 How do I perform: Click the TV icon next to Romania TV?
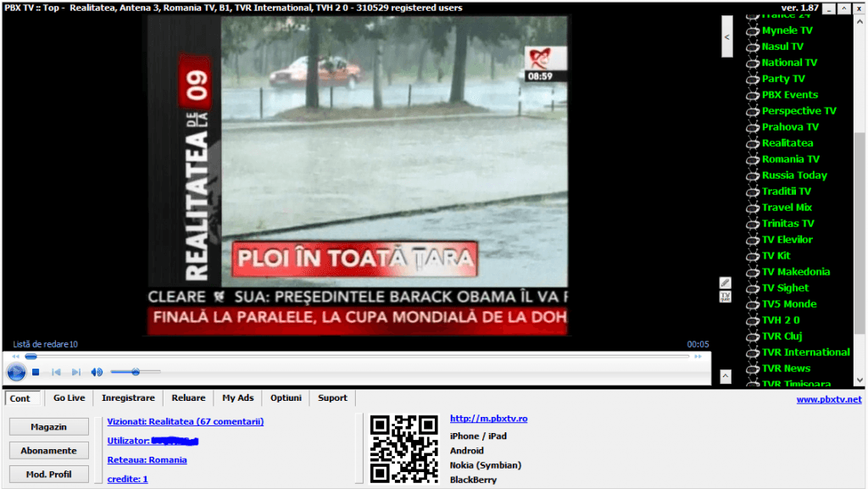[753, 160]
